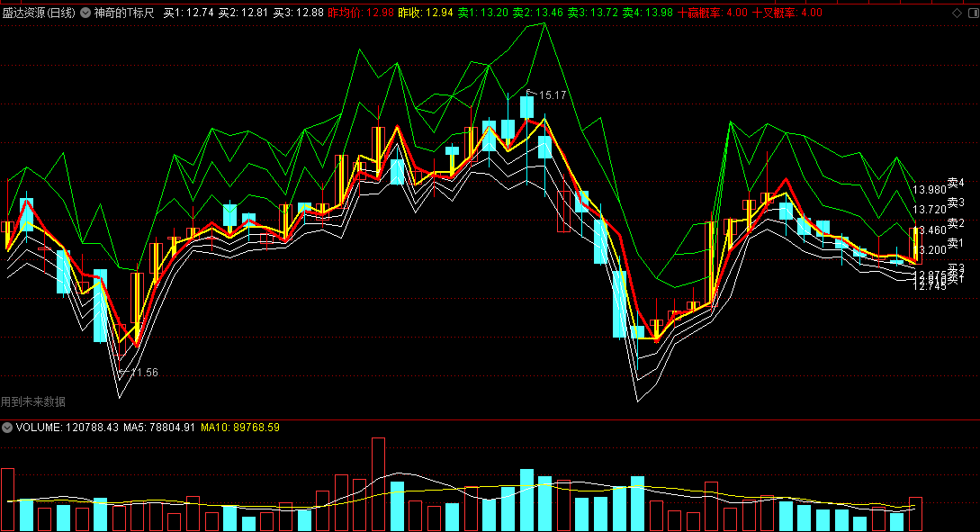Click the 用到未来数据 notice text
Image resolution: width=980 pixels, height=532 pixels.
(33, 402)
